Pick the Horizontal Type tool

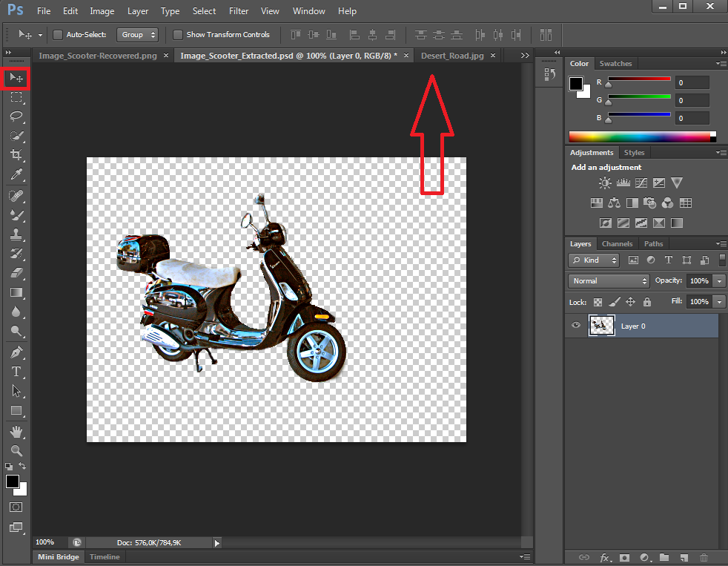[x=16, y=372]
